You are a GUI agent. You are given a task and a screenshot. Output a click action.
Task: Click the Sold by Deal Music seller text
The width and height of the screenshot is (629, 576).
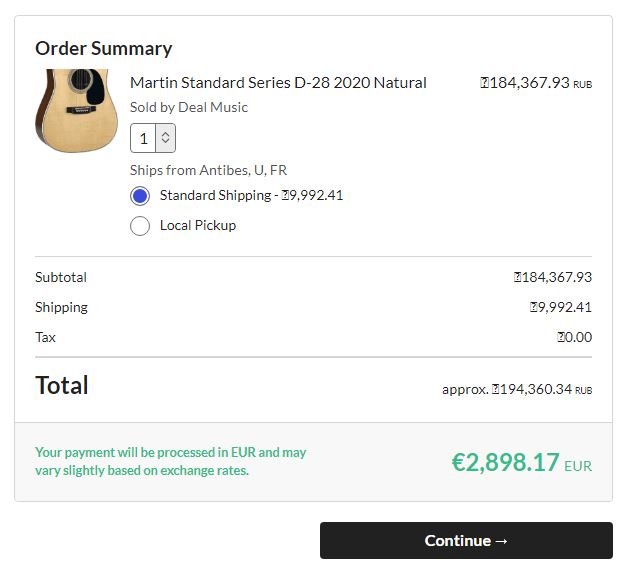[x=189, y=107]
